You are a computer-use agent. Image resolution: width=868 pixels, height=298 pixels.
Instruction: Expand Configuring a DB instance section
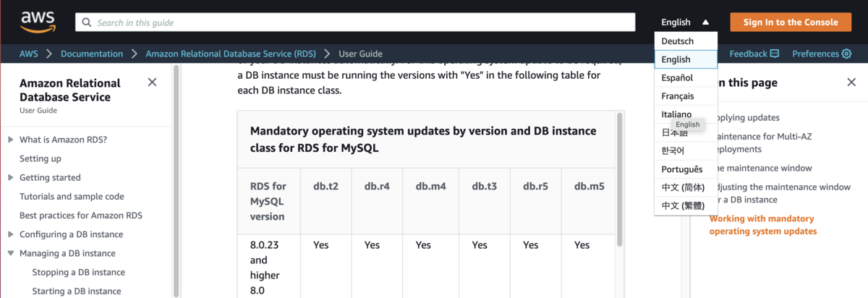coord(11,234)
